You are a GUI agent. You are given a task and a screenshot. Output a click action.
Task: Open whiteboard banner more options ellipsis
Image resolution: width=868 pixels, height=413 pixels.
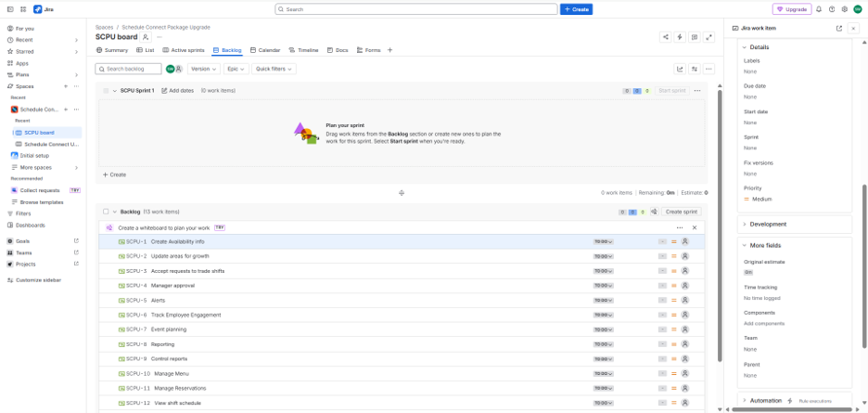coord(680,227)
